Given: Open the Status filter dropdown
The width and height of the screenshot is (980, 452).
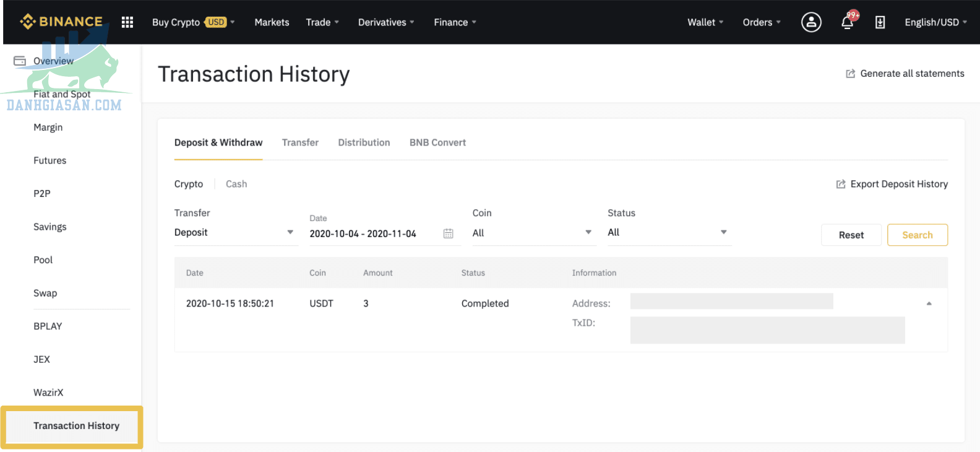Looking at the screenshot, I should [669, 233].
